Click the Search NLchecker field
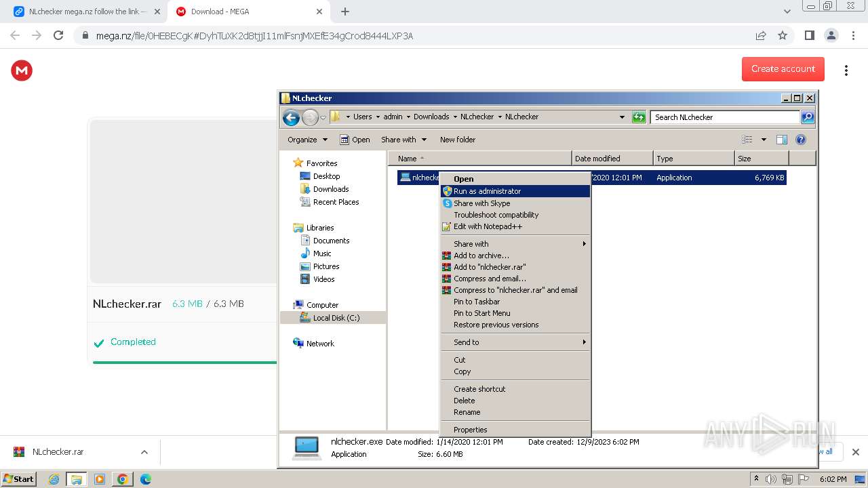Viewport: 868px width, 488px height. coord(724,117)
